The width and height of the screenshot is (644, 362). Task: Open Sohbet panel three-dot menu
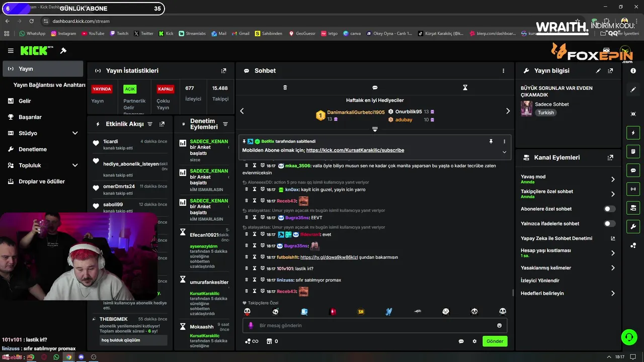click(x=503, y=71)
